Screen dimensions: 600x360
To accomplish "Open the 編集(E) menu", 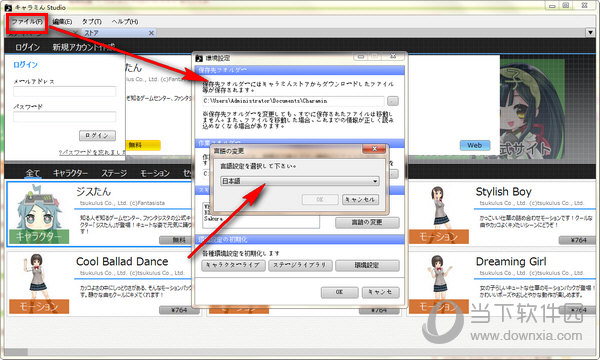I will (62, 22).
